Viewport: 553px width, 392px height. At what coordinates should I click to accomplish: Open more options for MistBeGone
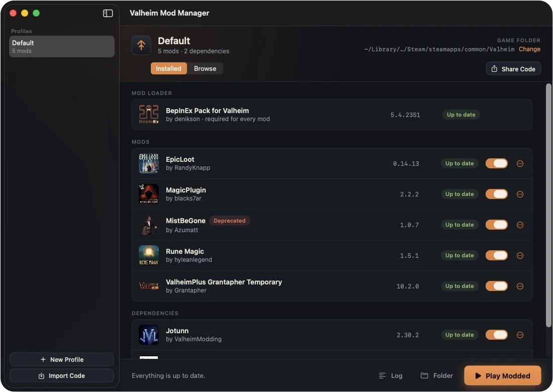[x=520, y=225]
